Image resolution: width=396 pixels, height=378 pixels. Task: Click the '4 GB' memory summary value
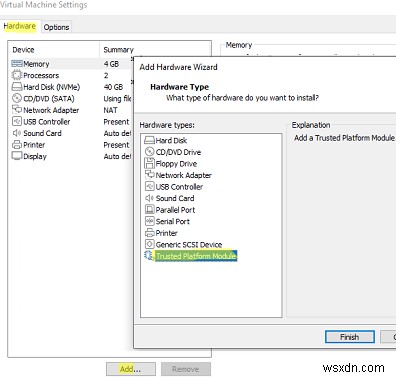(111, 64)
